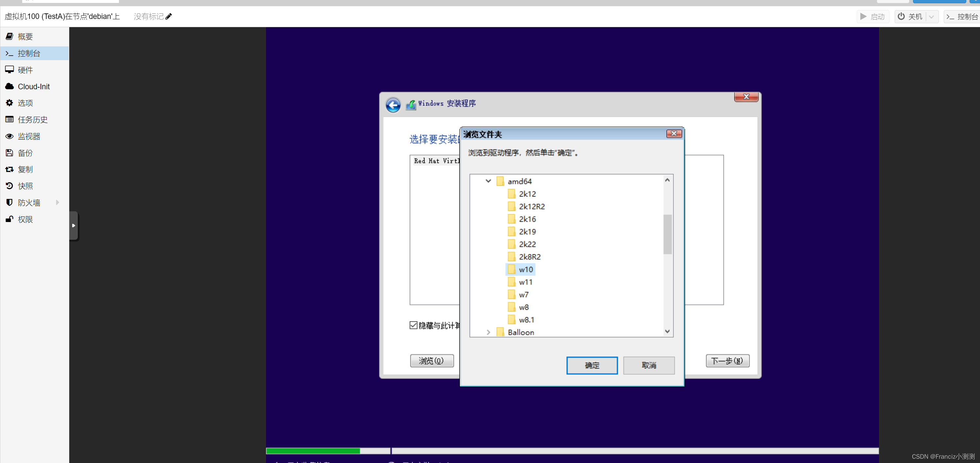Click the 备份 backup floppy icon

pyautogui.click(x=9, y=153)
